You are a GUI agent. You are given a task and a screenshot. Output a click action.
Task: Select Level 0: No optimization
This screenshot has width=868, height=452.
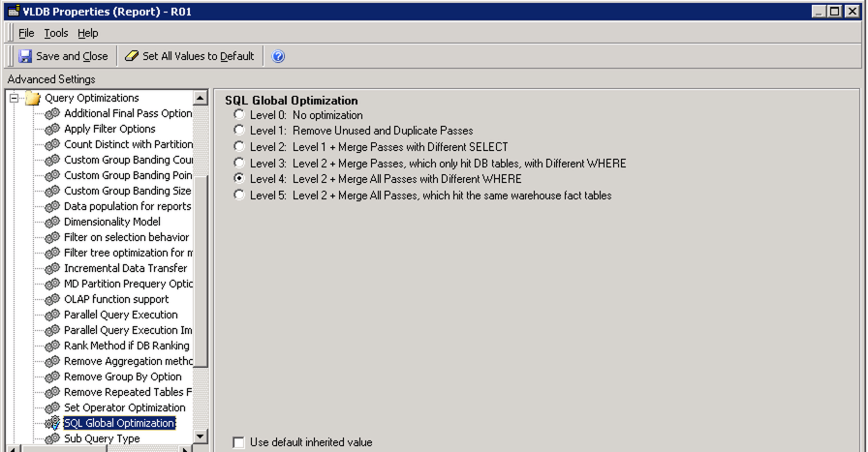(x=238, y=114)
